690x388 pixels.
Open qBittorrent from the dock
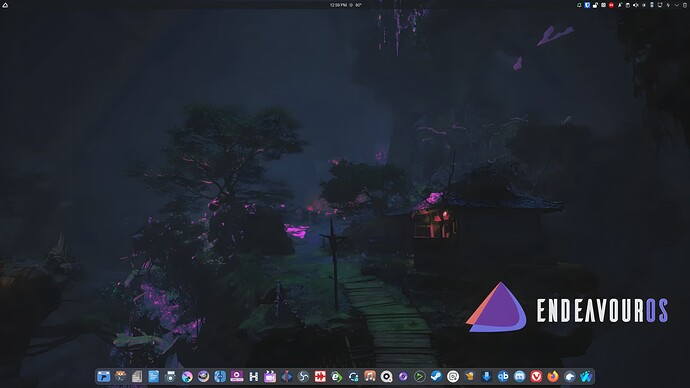tap(503, 377)
